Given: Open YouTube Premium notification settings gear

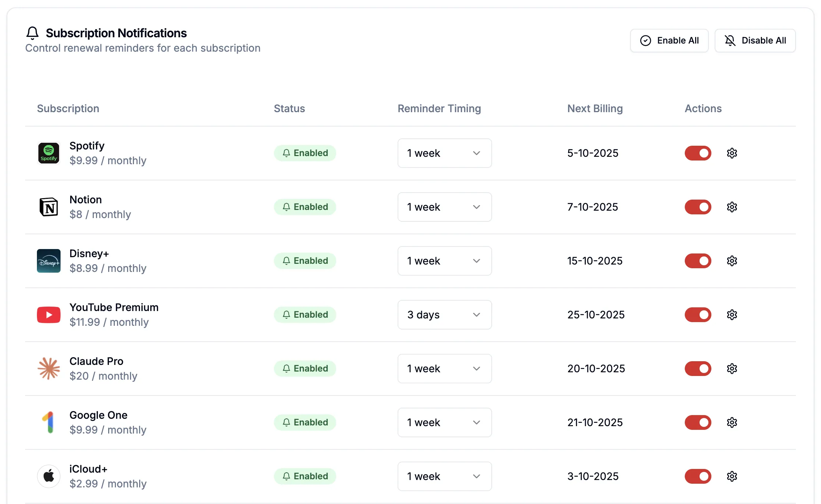Looking at the screenshot, I should tap(732, 315).
